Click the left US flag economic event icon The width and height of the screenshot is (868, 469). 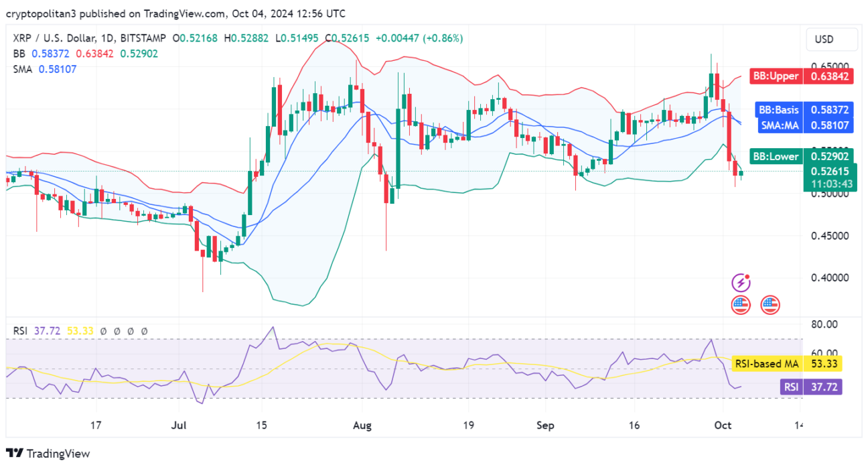[x=741, y=305]
